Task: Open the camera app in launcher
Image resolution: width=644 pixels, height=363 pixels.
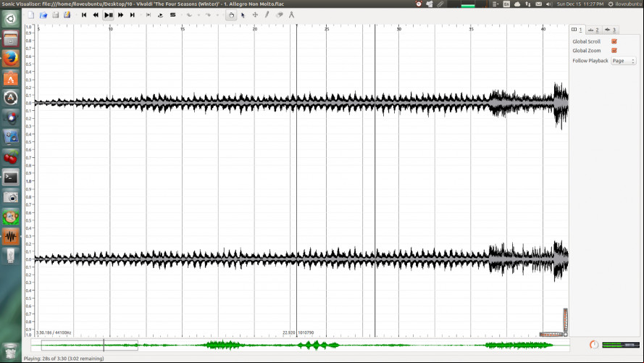Action: (11, 197)
